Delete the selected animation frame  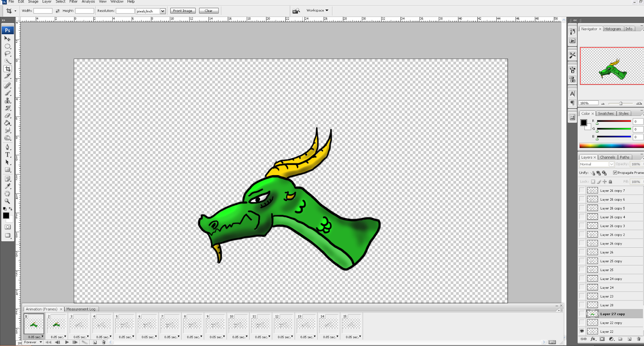[x=103, y=342]
